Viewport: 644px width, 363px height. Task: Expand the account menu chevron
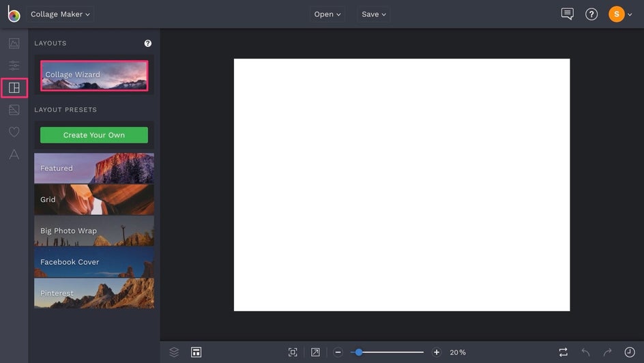pyautogui.click(x=630, y=15)
